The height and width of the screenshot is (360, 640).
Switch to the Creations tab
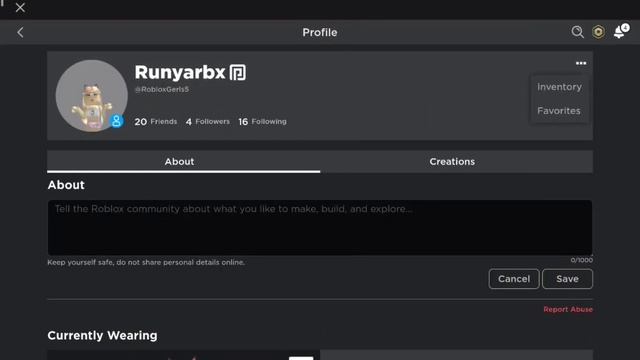(456, 162)
